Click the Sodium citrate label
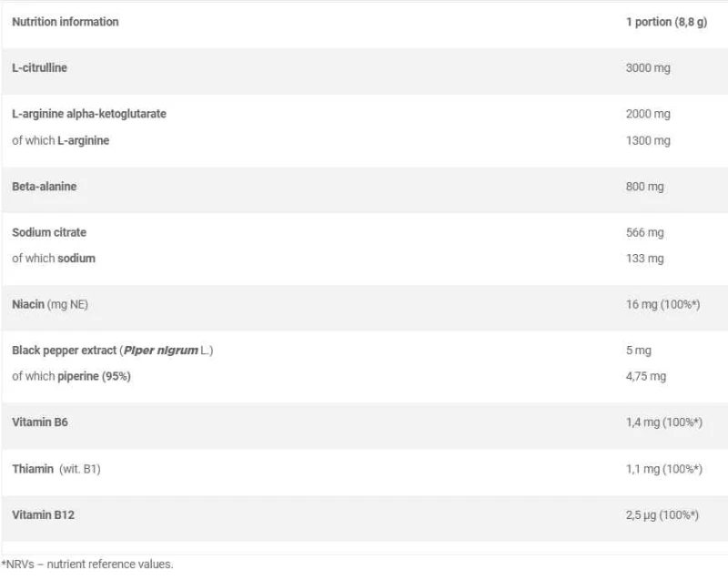 coord(49,232)
